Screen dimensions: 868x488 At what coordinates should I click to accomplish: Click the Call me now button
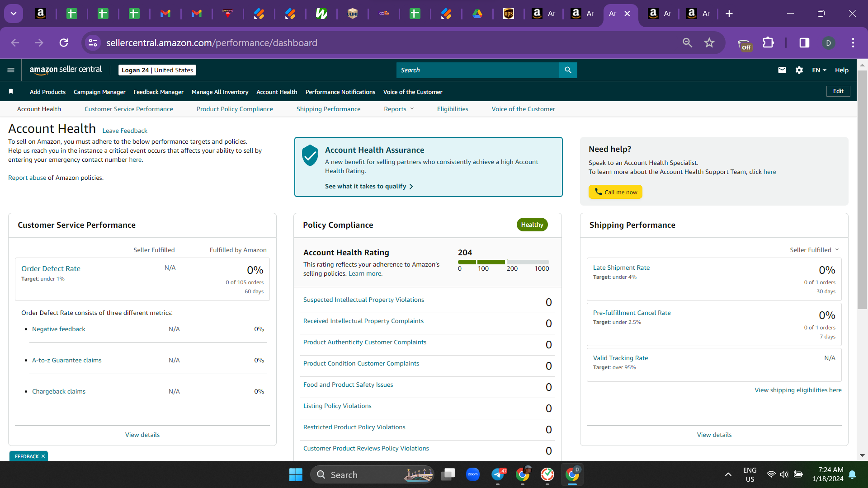pyautogui.click(x=615, y=192)
